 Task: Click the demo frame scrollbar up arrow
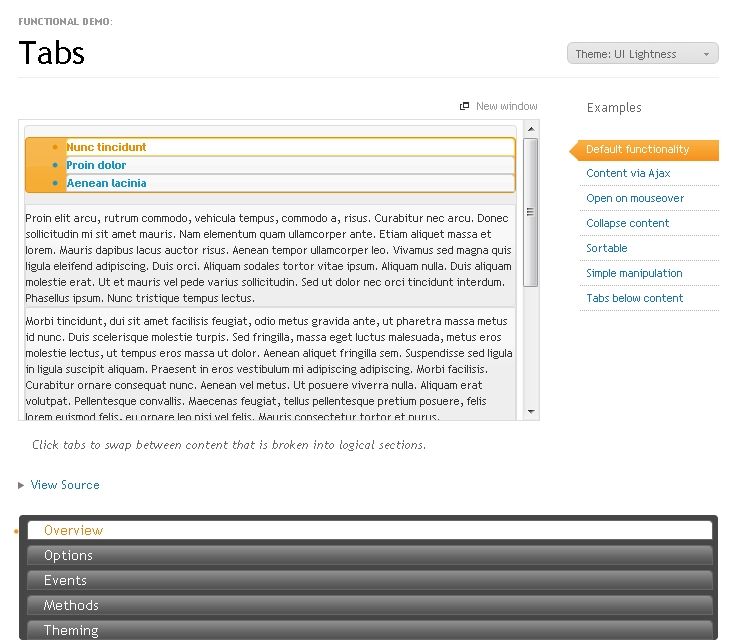click(x=530, y=129)
